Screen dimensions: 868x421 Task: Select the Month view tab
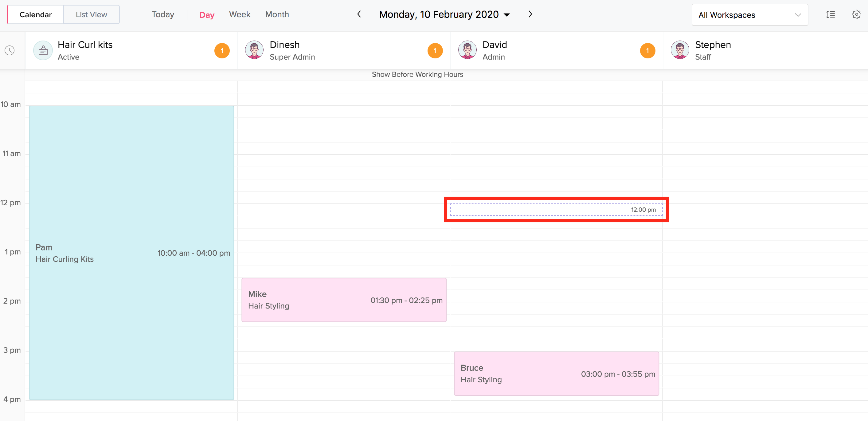tap(277, 14)
